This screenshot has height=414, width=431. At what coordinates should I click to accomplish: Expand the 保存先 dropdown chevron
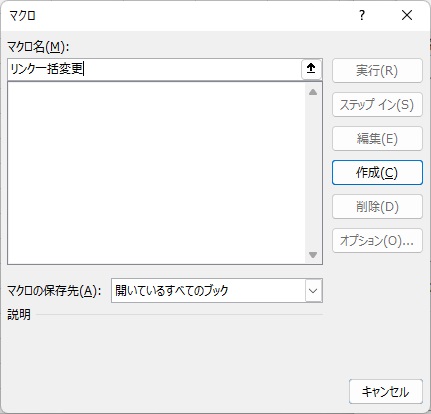[x=313, y=291]
